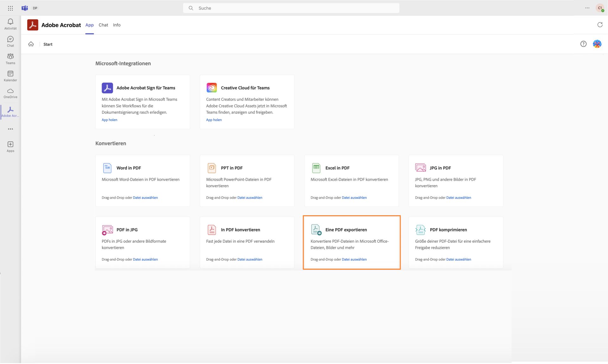Click the PDF komprimieren icon

click(421, 229)
